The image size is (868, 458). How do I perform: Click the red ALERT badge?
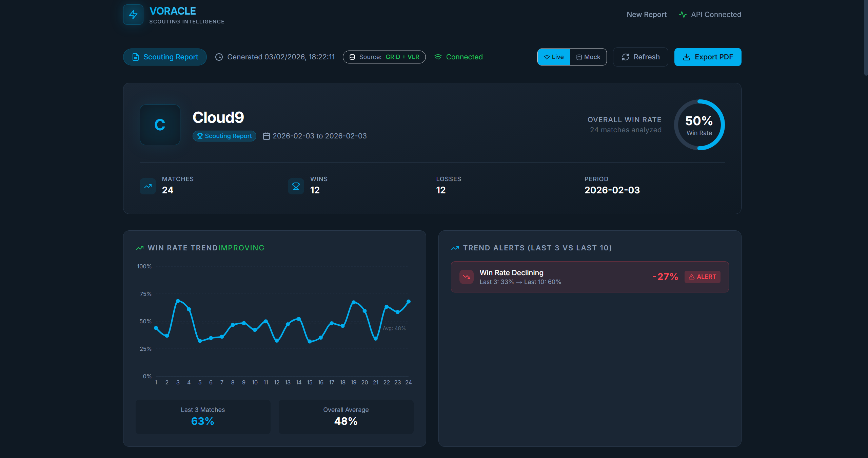tap(702, 277)
